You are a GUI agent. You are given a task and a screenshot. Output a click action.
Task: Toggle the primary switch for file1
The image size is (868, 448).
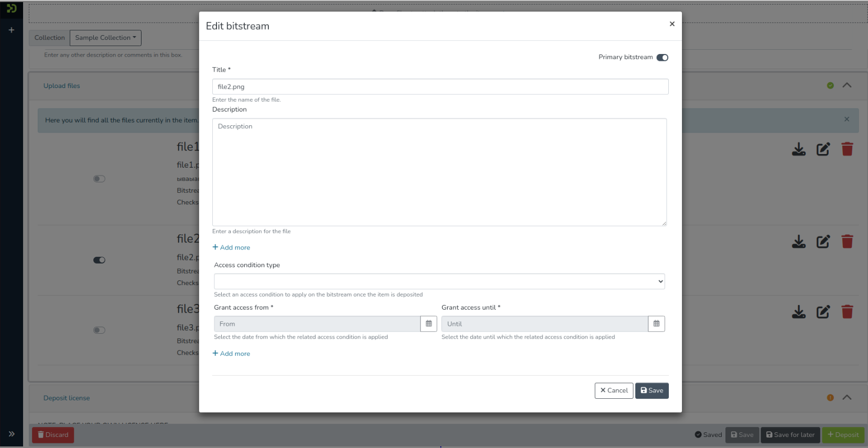point(99,179)
